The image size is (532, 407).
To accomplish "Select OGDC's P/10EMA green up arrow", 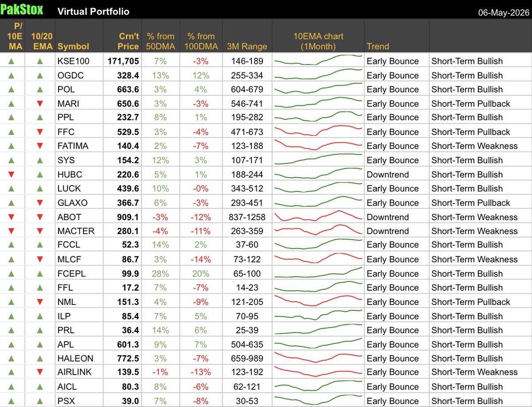I will pos(11,75).
